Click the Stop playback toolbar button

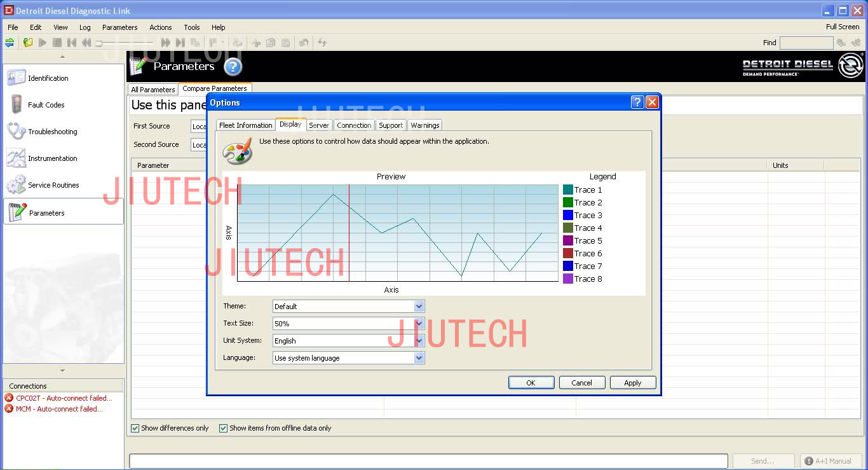pos(57,43)
